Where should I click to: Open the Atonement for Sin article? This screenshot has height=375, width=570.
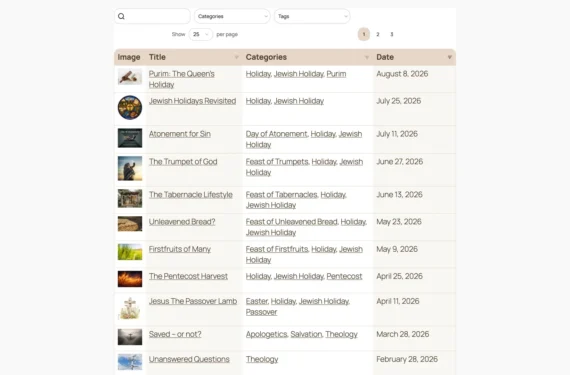click(180, 134)
